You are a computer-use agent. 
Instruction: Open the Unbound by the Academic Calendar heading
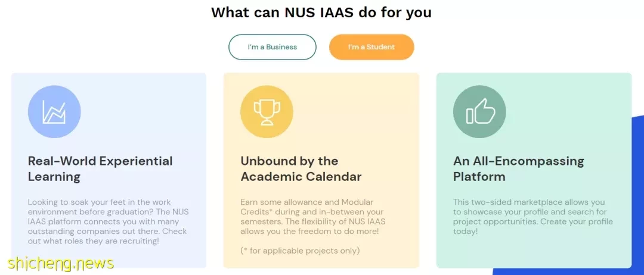pos(301,169)
